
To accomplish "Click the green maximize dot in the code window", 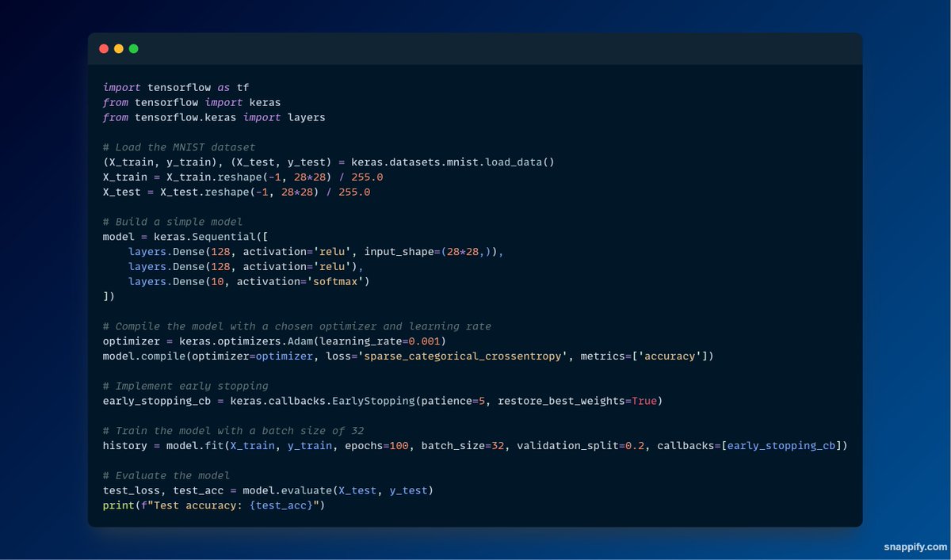I will pyautogui.click(x=134, y=48).
